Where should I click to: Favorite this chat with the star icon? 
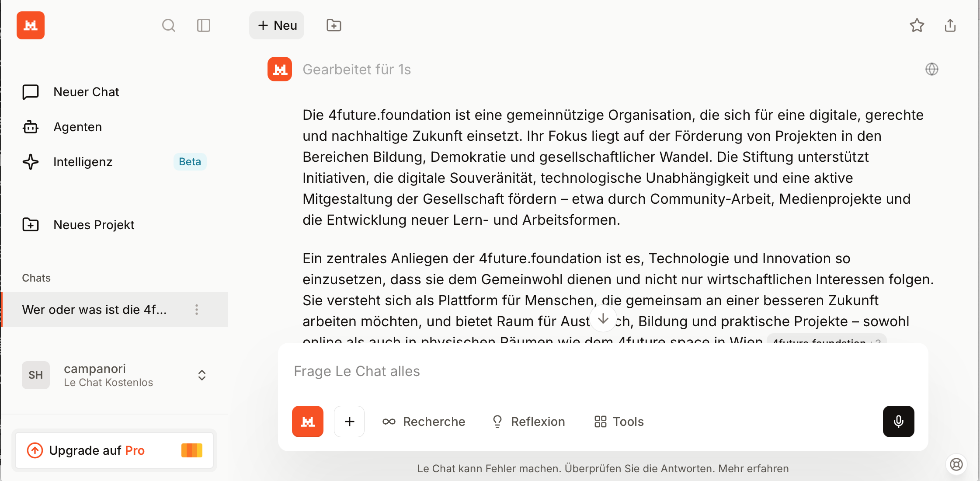point(917,25)
